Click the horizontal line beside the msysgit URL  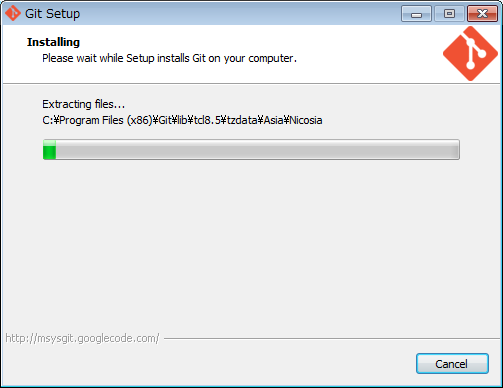coord(332,339)
